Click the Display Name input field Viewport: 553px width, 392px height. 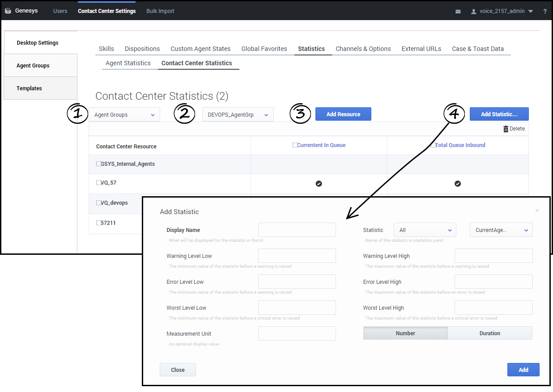(x=297, y=230)
